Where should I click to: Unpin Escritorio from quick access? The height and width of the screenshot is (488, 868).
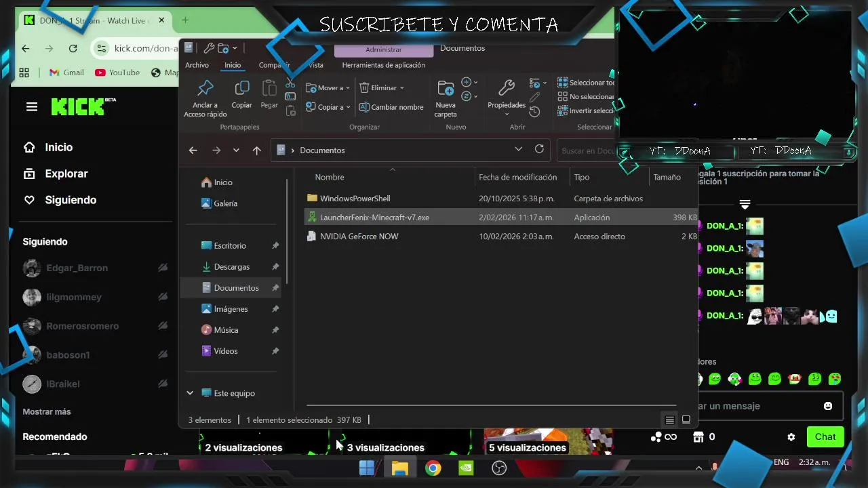pyautogui.click(x=275, y=246)
